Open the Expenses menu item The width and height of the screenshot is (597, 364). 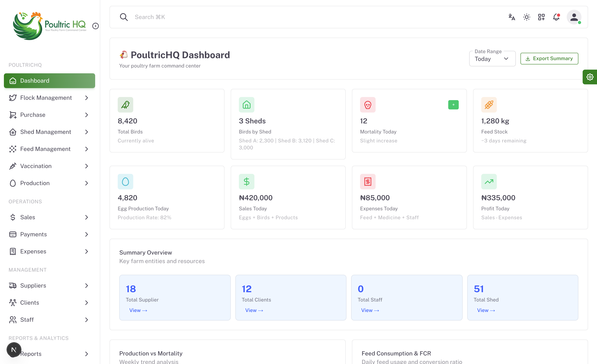(50, 251)
